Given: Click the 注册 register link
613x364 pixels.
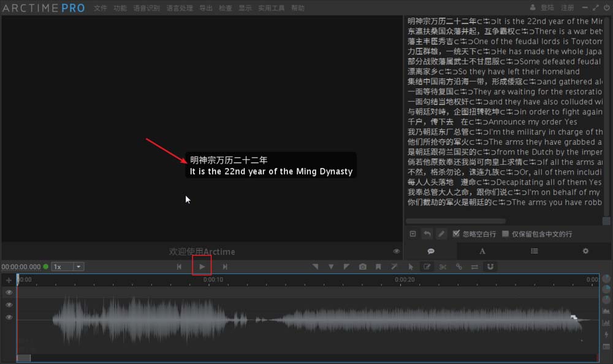Looking at the screenshot, I should (x=568, y=7).
